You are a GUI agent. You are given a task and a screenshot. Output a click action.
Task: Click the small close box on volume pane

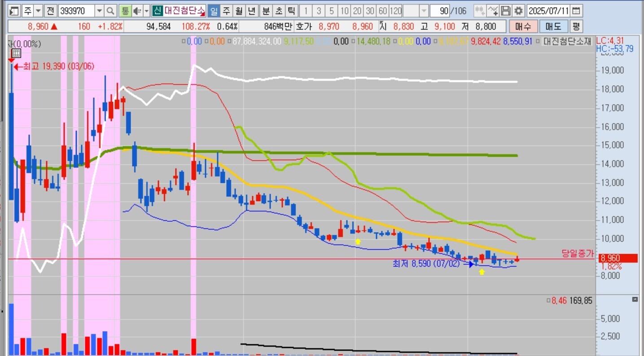click(x=635, y=299)
